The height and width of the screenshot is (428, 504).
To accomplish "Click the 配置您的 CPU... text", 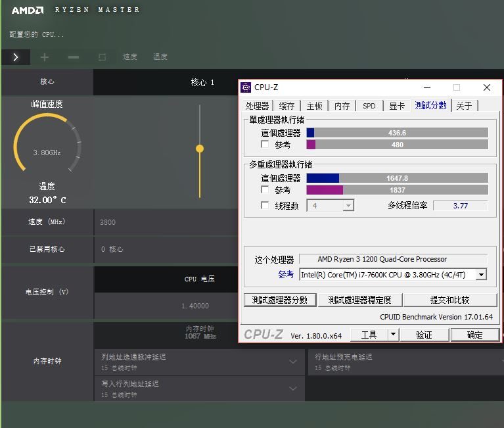I will [36, 34].
